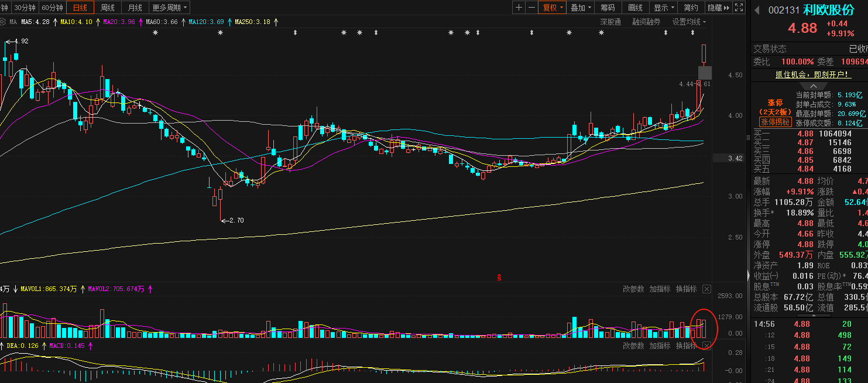Image resolution: width=868 pixels, height=383 pixels.
Task: Select the 月线 monthly chart tab
Action: [135, 8]
